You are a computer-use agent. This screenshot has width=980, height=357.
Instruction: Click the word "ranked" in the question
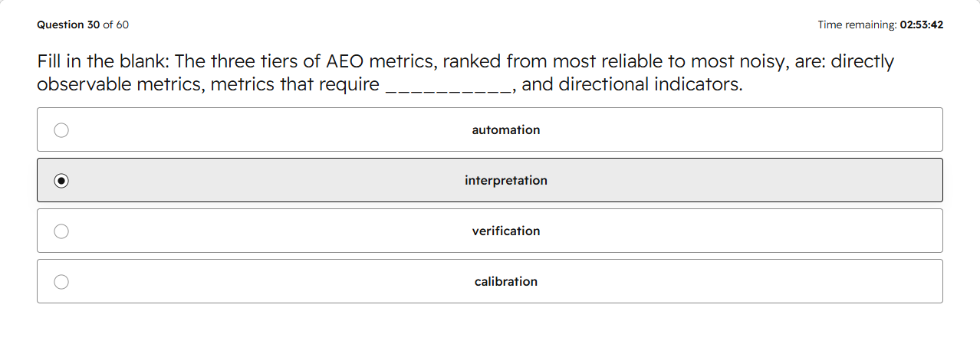[471, 62]
